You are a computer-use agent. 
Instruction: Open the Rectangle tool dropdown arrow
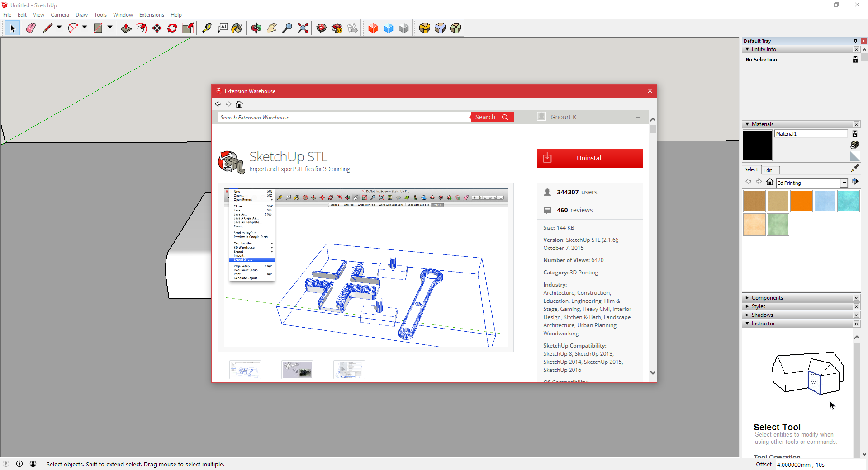[109, 28]
